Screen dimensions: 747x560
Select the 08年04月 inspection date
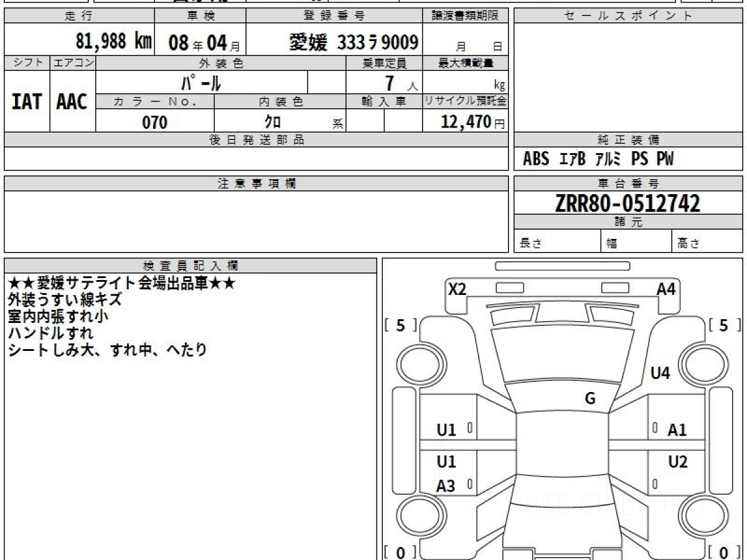[204, 43]
